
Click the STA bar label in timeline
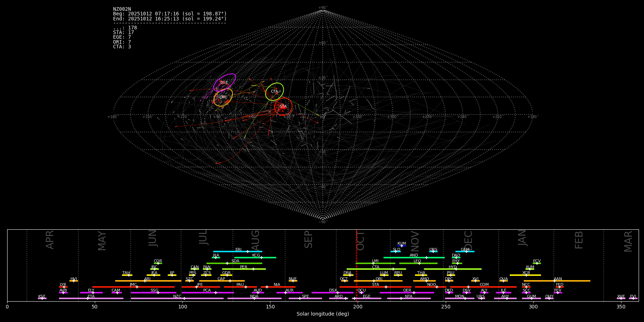[x=375, y=285]
